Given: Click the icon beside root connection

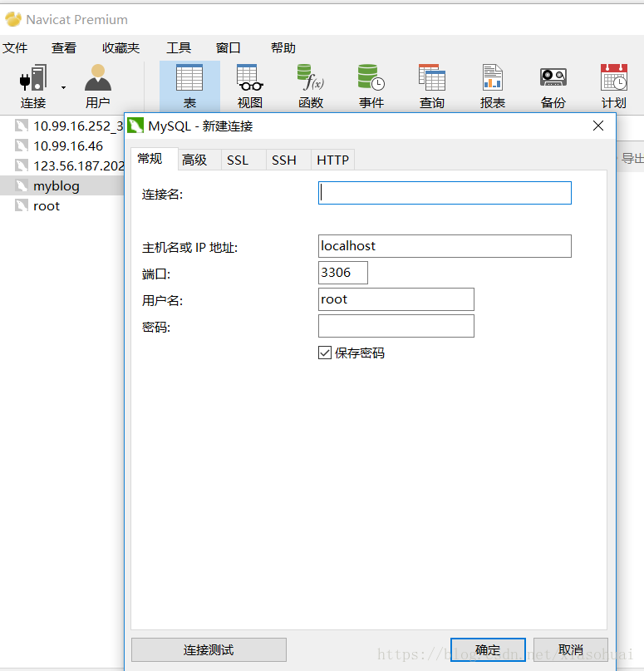Looking at the screenshot, I should click(22, 206).
